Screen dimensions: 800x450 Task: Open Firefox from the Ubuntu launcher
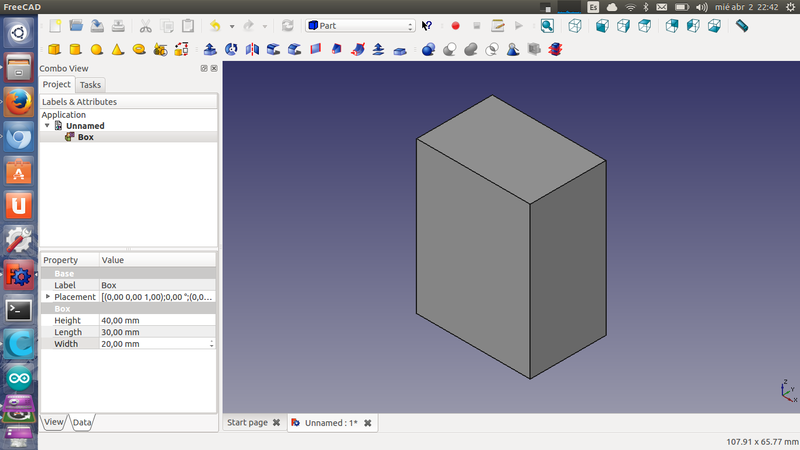coord(18,102)
